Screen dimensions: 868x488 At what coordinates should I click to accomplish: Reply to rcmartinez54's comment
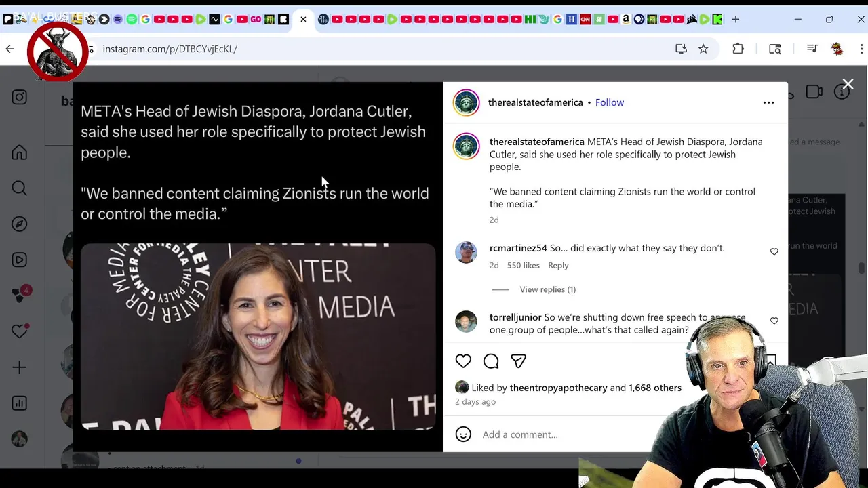(x=558, y=266)
